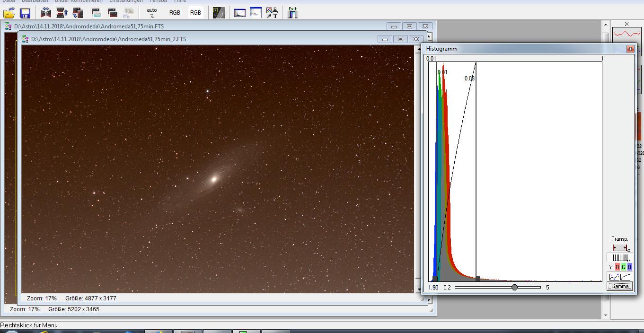
Task: Maximize the Andromeda51,75min.FTS back window
Action: pos(409,26)
